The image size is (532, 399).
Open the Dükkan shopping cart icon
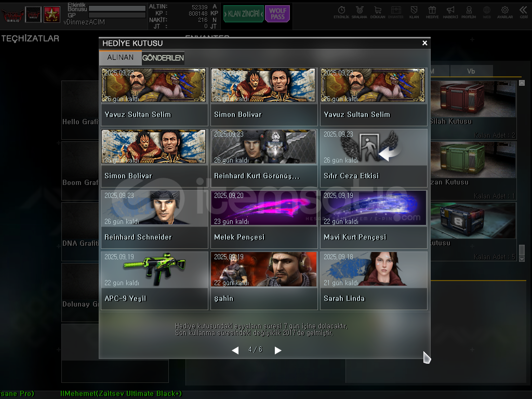pos(378,12)
